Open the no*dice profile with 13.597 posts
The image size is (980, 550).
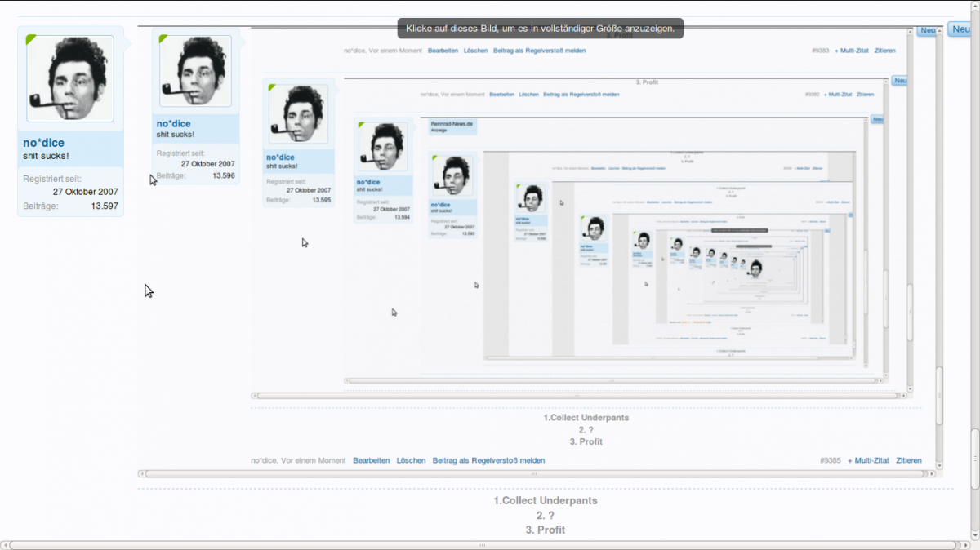43,143
